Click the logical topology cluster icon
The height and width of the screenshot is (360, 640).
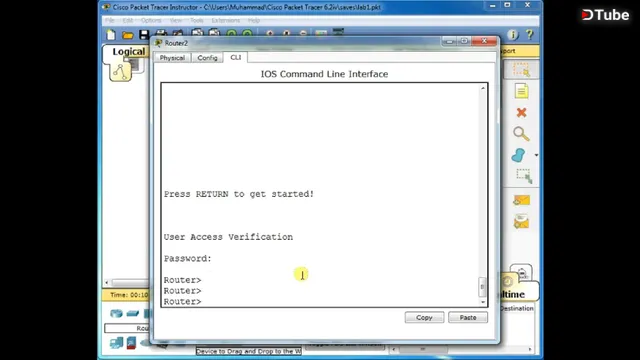point(120,72)
